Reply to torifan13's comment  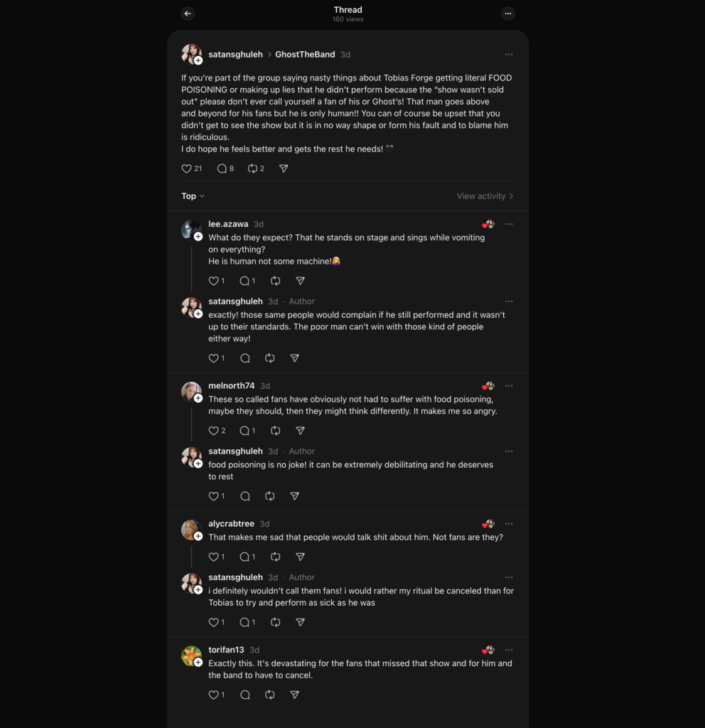245,695
